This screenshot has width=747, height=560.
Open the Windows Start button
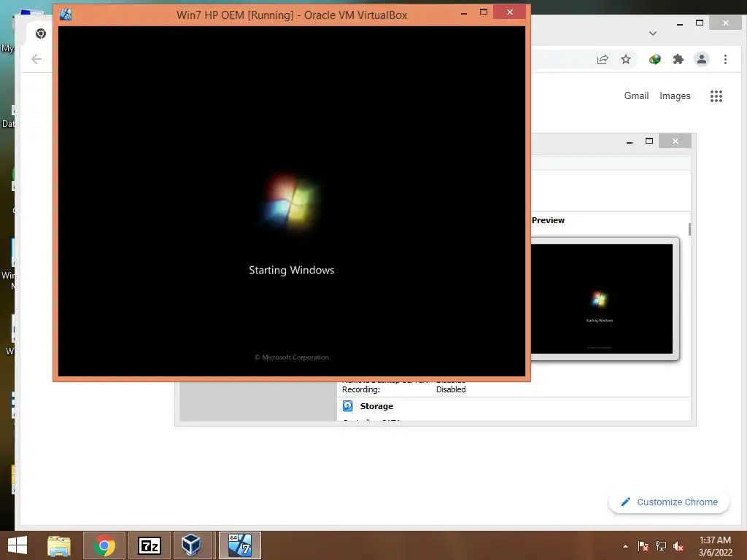[18, 545]
